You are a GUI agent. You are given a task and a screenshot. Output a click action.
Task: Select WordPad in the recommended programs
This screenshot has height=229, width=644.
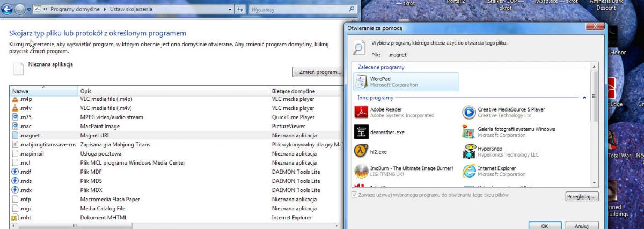(407, 82)
